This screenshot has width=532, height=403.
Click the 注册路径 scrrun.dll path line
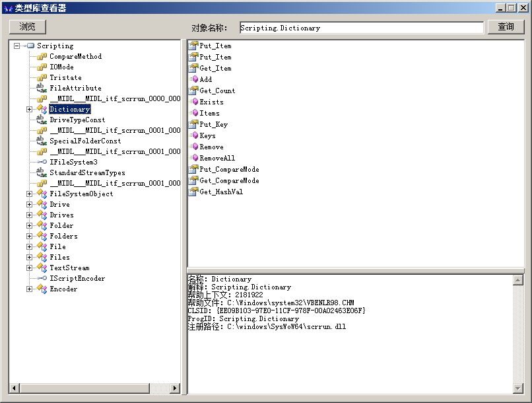tap(267, 326)
